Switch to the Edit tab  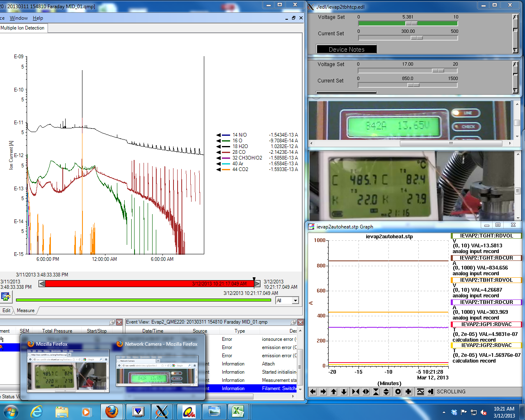[7, 310]
